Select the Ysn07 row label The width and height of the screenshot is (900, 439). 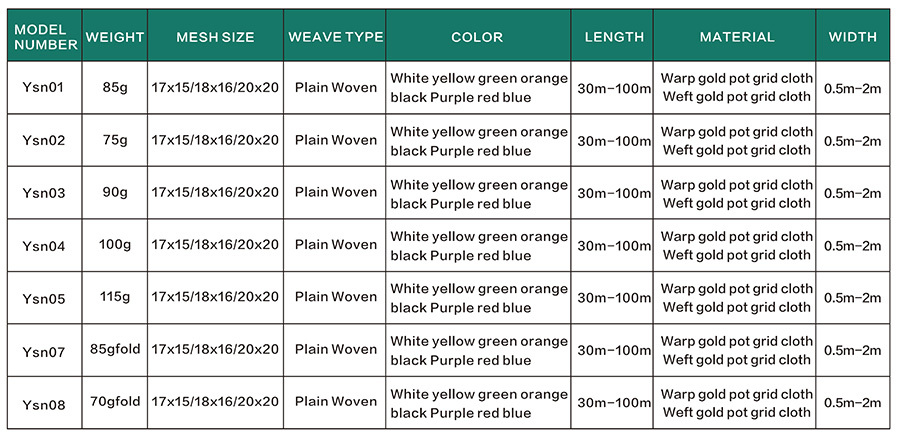pyautogui.click(x=44, y=352)
